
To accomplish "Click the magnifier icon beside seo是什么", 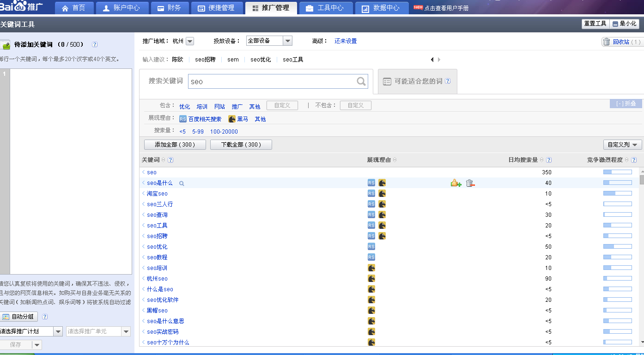I will pyautogui.click(x=181, y=183).
